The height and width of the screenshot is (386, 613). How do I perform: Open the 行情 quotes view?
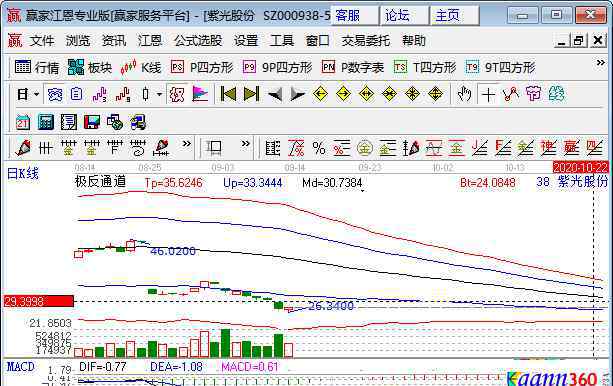(x=37, y=68)
